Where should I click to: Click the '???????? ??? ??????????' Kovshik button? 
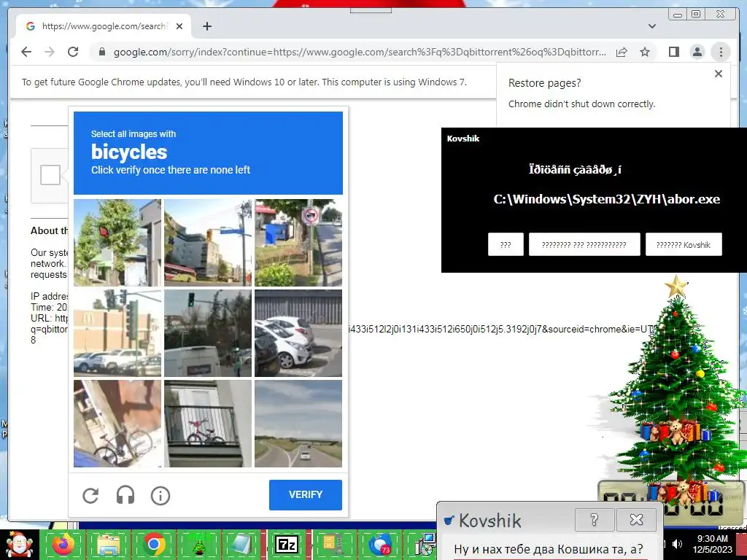584,245
